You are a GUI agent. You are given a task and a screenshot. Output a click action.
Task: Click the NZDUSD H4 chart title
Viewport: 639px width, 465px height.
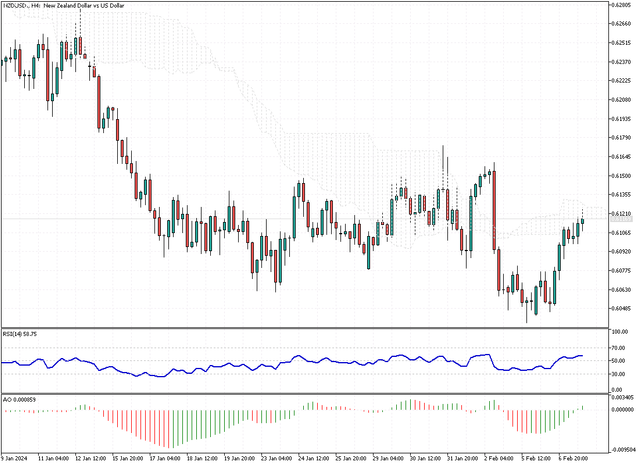64,6
